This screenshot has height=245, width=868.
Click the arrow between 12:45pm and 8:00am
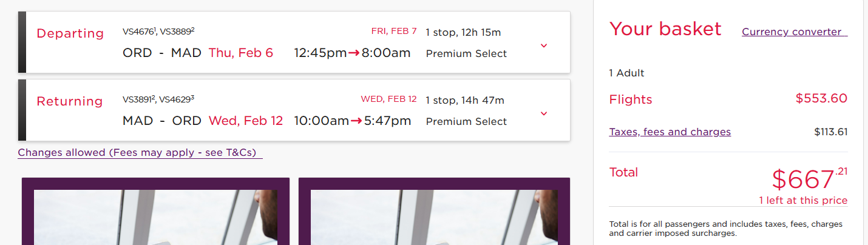(354, 53)
